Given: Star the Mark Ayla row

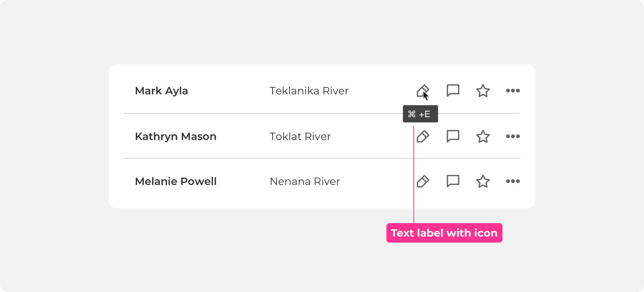Looking at the screenshot, I should pyautogui.click(x=483, y=91).
